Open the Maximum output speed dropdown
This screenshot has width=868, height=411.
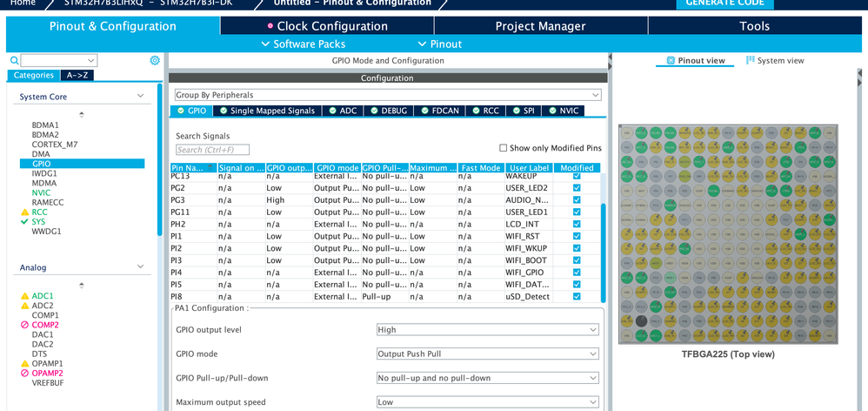(487, 402)
